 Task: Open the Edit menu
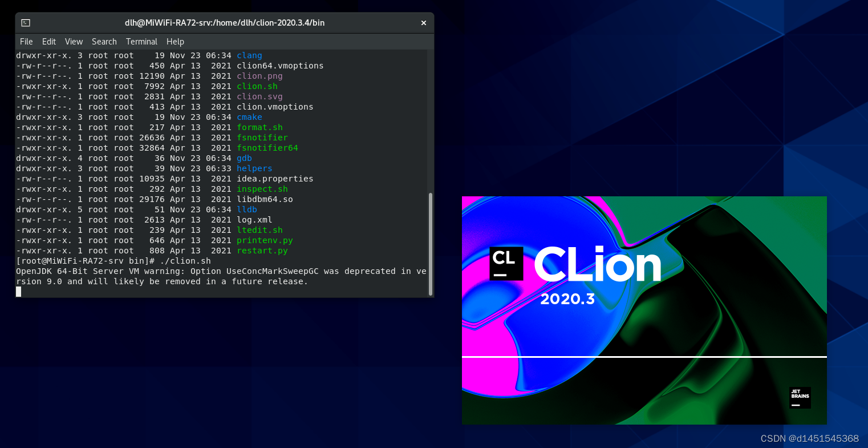click(x=48, y=41)
